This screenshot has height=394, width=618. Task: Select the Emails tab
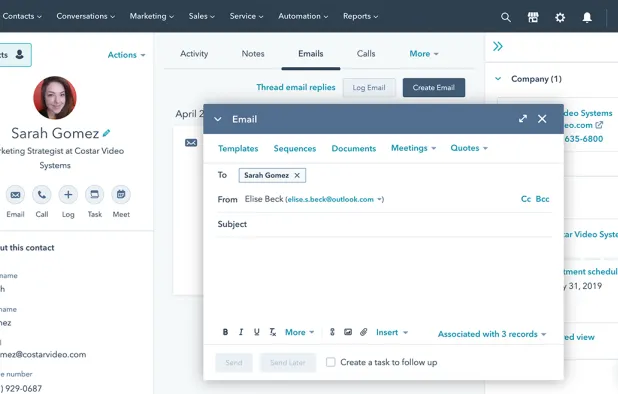(311, 54)
